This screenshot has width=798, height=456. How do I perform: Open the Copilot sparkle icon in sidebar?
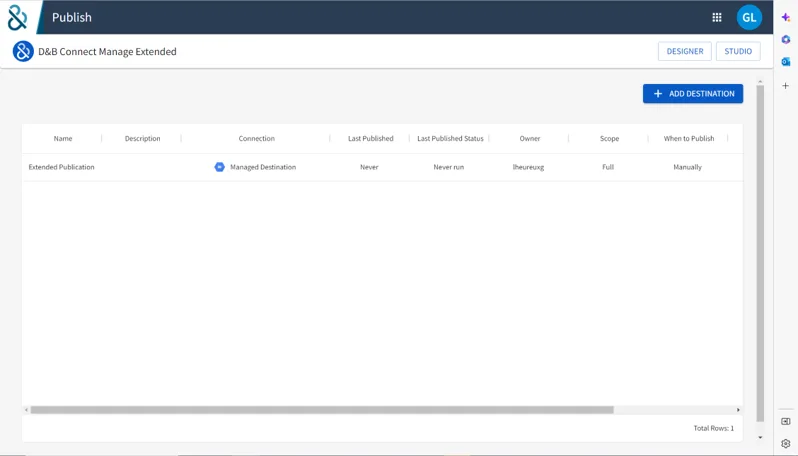pyautogui.click(x=786, y=17)
